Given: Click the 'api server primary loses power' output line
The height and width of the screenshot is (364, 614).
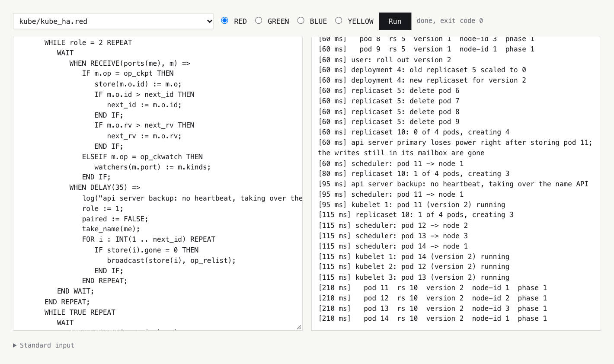Looking at the screenshot, I should tap(455, 148).
